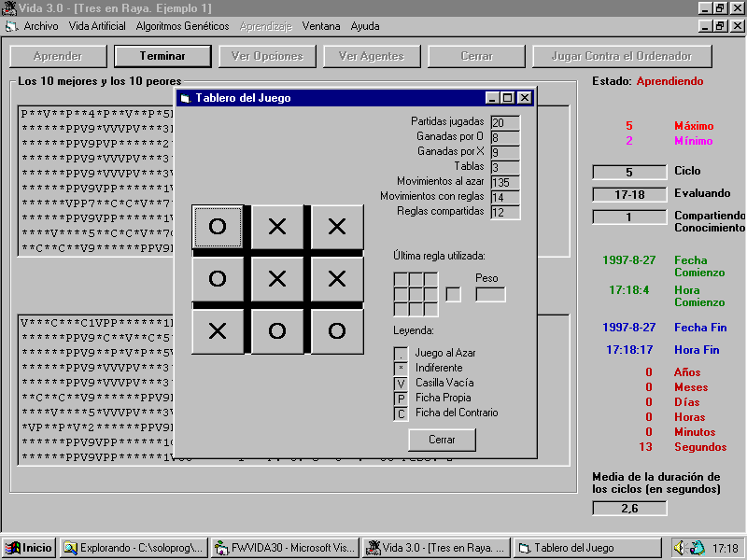Click the tray icon next to the clock
Screen dimensions: 747x560
click(698, 548)
